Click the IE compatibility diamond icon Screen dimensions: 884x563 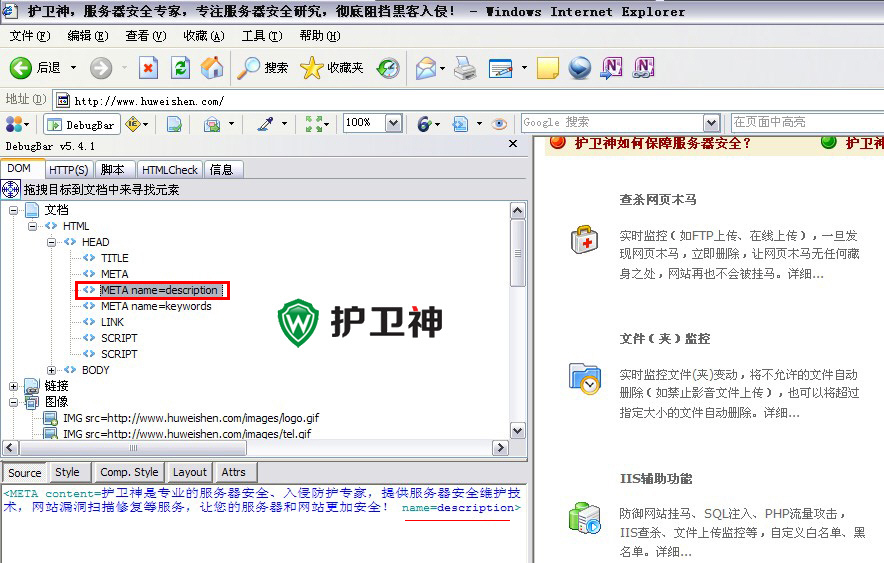[x=133, y=124]
